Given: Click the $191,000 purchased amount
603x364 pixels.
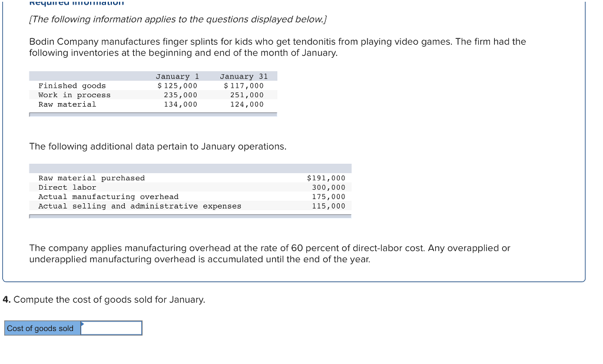Looking at the screenshot, I should point(326,178).
